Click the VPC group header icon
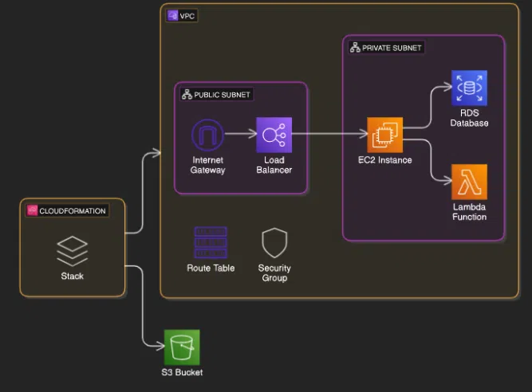Viewport: 532px width, 392px height. (x=173, y=16)
